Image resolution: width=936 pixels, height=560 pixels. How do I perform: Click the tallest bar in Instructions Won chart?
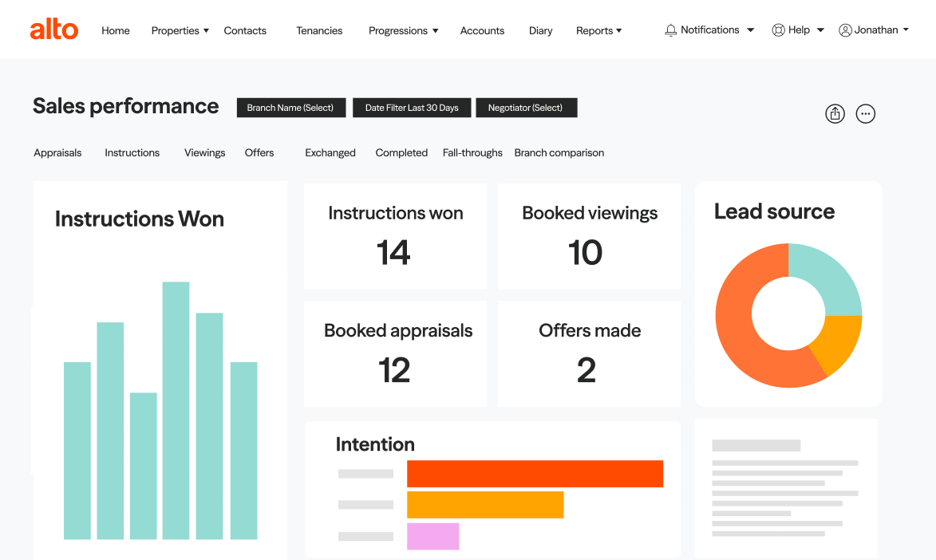[x=176, y=411]
